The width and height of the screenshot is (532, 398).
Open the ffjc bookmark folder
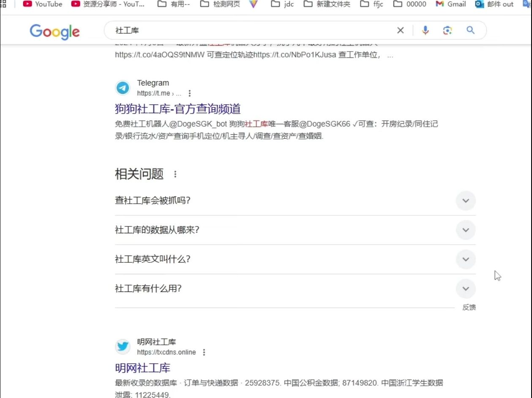(x=372, y=4)
